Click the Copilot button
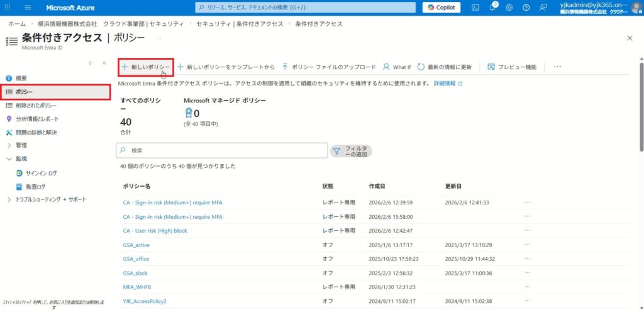 pyautogui.click(x=441, y=8)
